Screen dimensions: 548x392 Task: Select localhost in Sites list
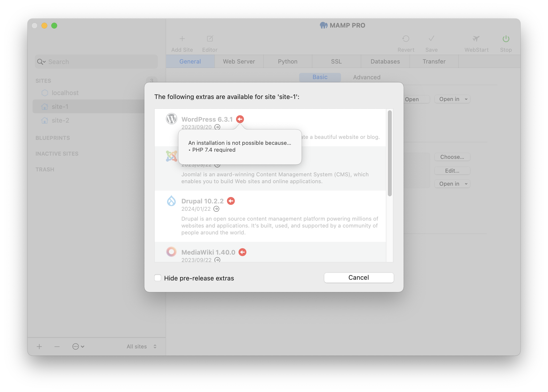click(x=65, y=93)
